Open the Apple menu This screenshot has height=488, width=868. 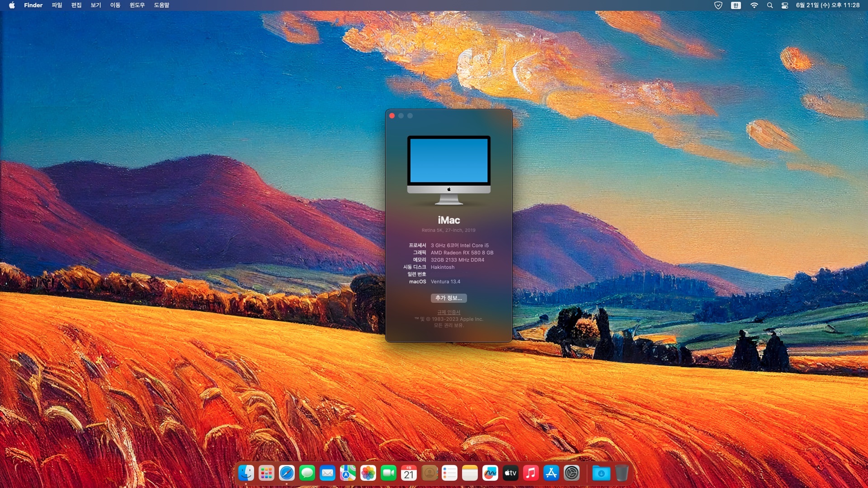(12, 5)
